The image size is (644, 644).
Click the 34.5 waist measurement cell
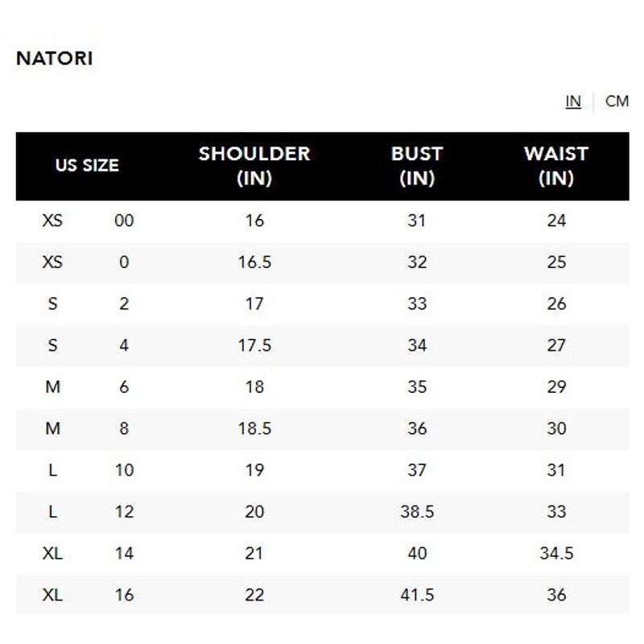pos(556,554)
